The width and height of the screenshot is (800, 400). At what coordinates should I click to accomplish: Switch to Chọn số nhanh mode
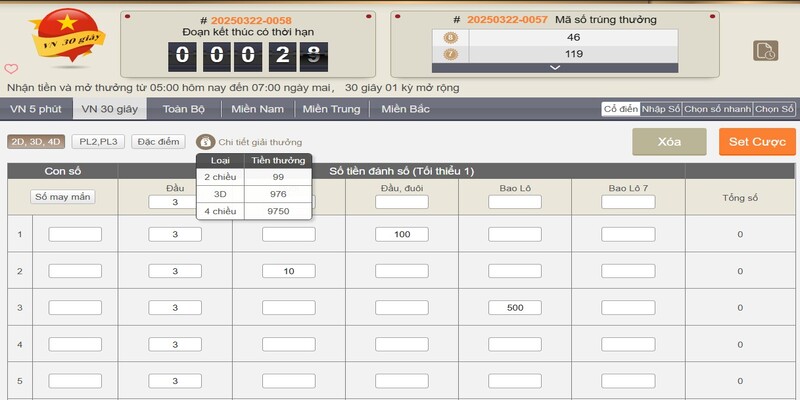[x=716, y=109]
